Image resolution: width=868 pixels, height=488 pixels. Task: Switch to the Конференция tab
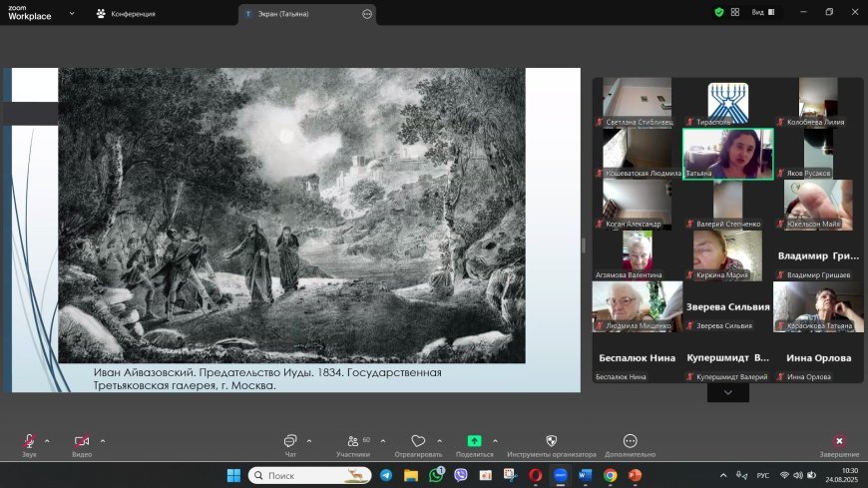[127, 14]
